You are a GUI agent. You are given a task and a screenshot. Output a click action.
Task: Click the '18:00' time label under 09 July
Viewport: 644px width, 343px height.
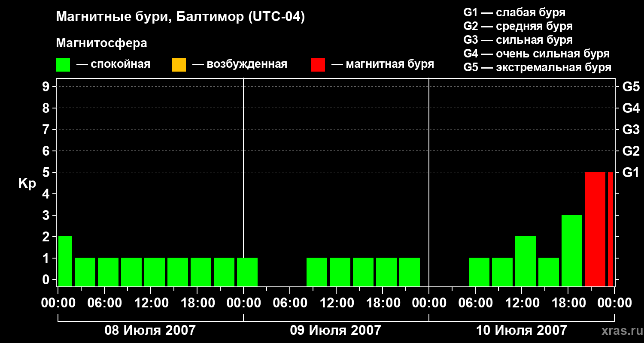click(383, 303)
